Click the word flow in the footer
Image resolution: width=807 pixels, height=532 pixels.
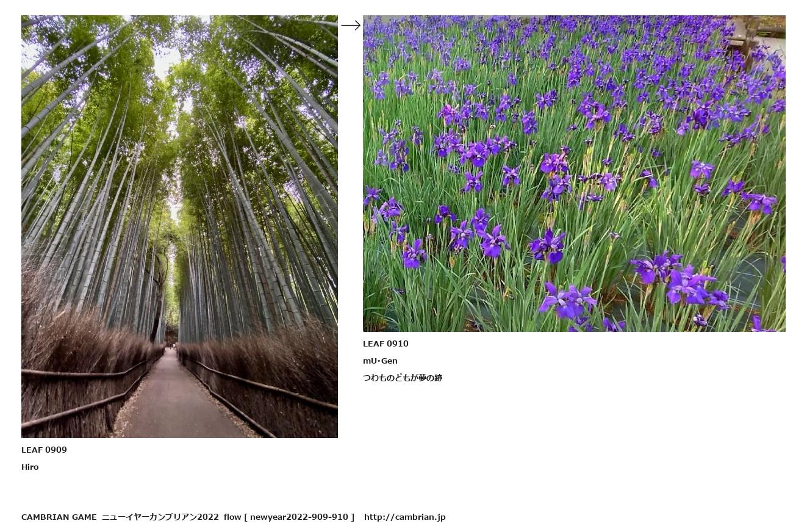click(232, 517)
